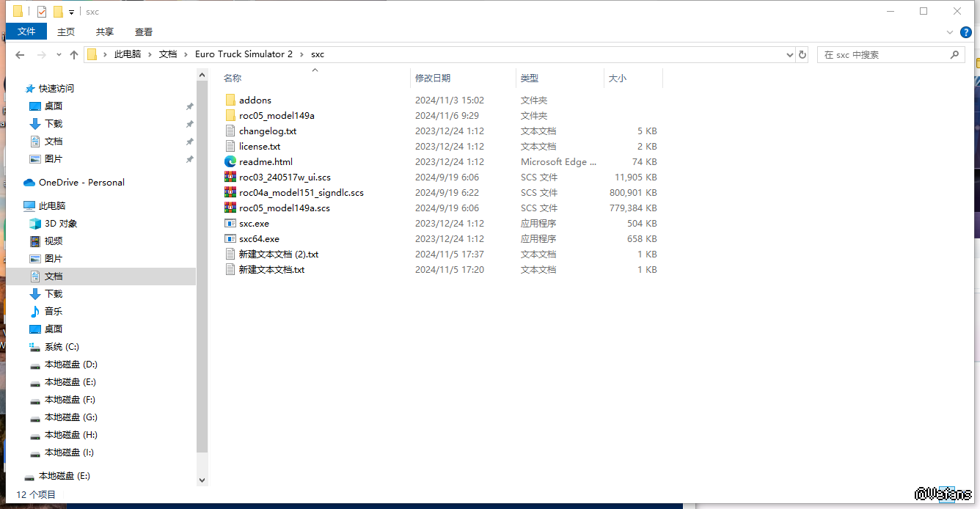Select 新建文本文档 (2).txt file icon
This screenshot has height=509, width=980.
[230, 254]
